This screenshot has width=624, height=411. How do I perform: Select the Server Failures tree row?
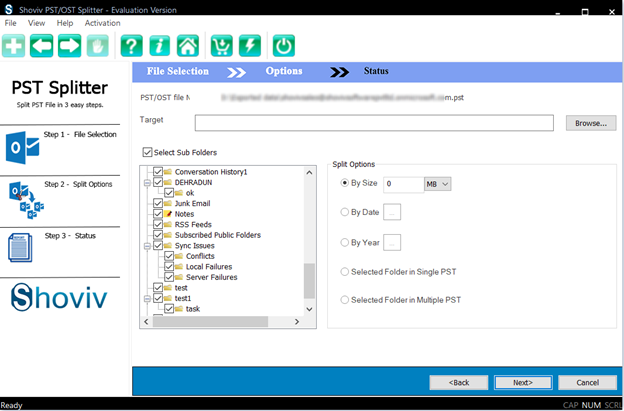(211, 277)
